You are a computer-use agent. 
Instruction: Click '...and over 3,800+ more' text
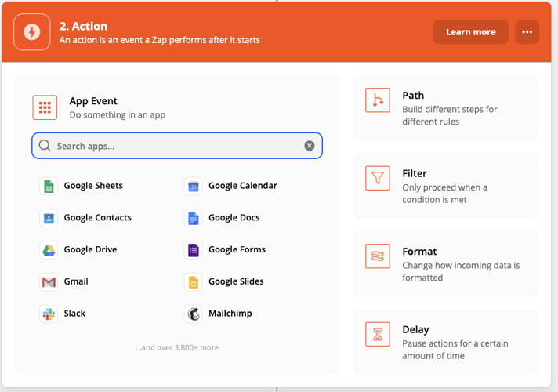[x=177, y=347]
